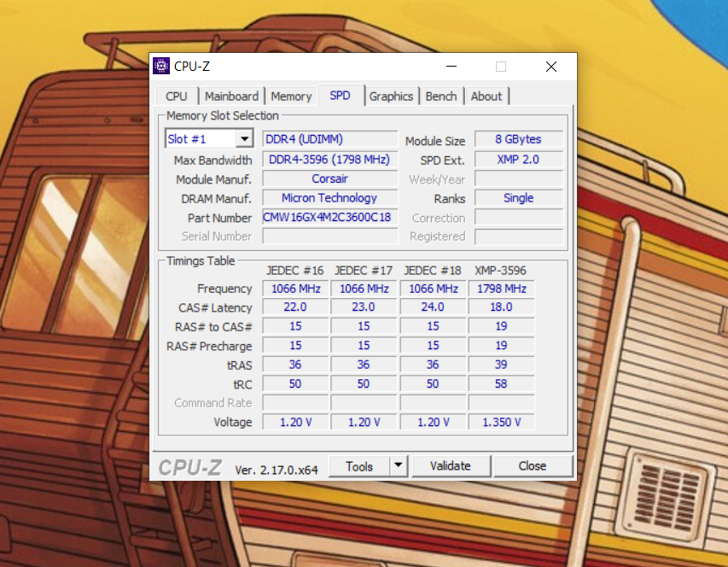
Task: Click the Corsair module manufacturer field
Action: (x=329, y=178)
